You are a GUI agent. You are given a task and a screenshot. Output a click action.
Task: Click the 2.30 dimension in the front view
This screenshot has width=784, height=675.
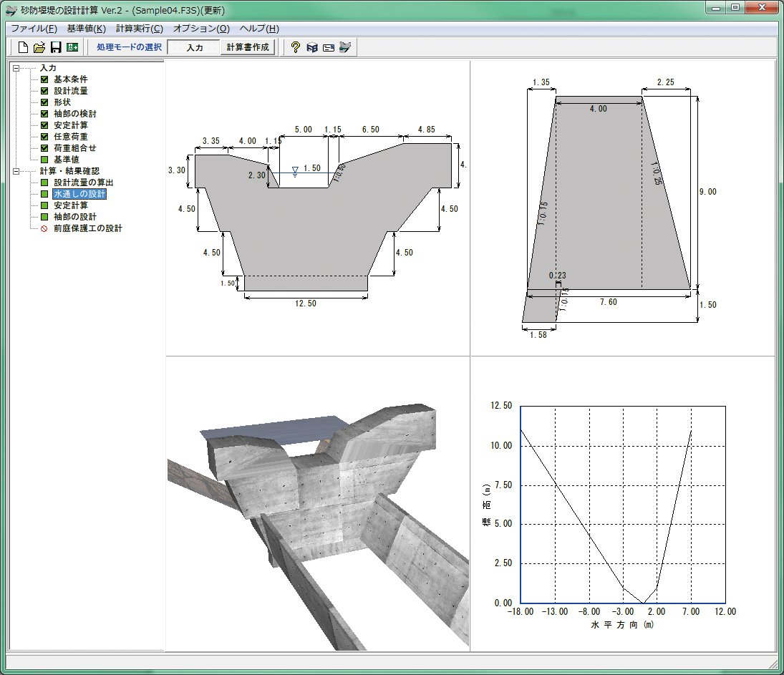257,175
